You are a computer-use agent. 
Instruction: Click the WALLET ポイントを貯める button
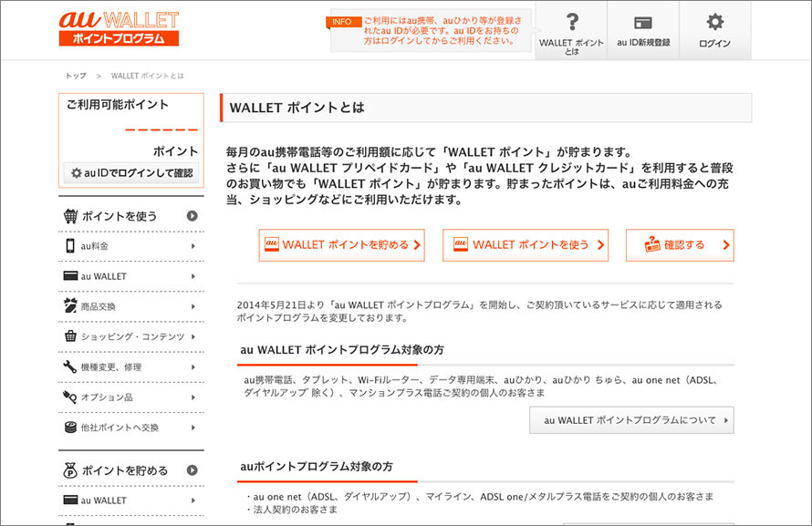point(342,244)
